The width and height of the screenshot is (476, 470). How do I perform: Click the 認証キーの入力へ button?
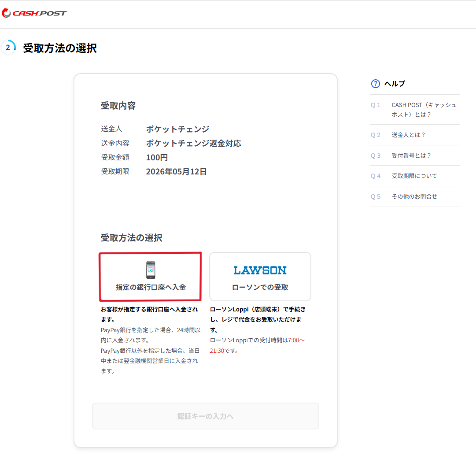click(206, 416)
